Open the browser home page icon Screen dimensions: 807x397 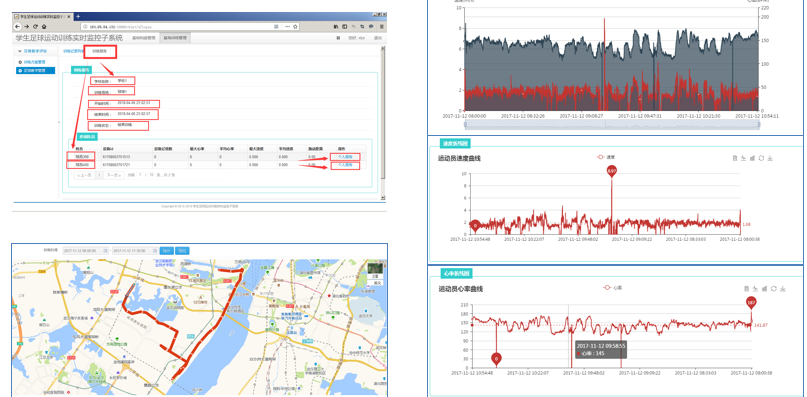click(44, 26)
